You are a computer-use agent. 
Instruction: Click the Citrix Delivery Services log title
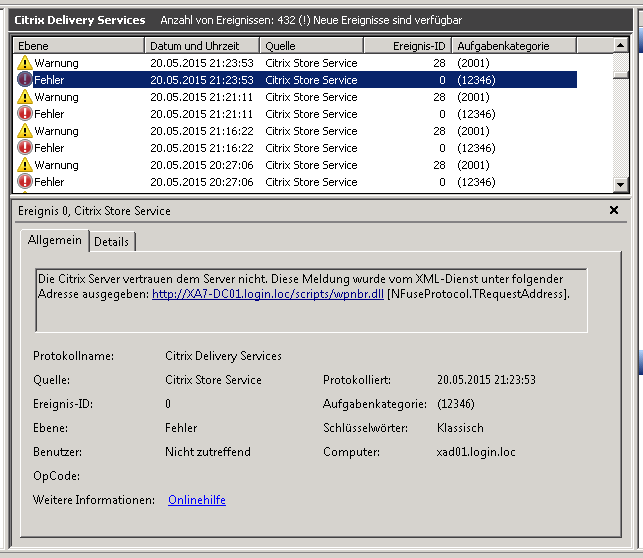80,20
